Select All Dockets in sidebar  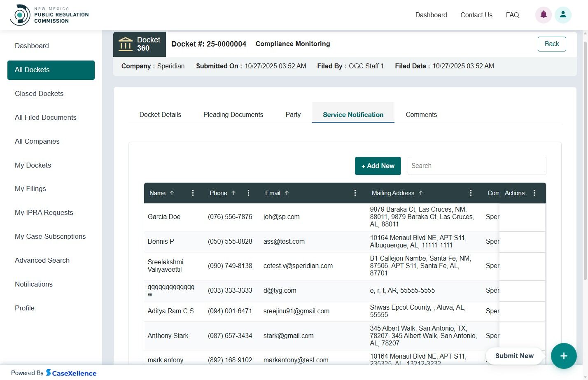pyautogui.click(x=51, y=70)
